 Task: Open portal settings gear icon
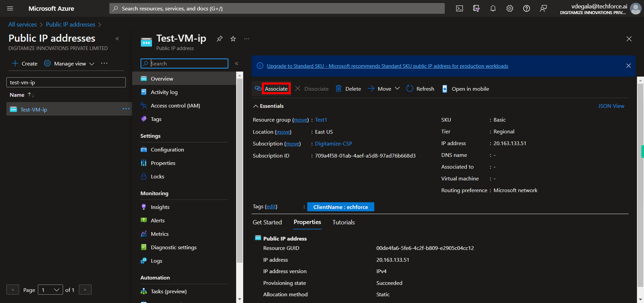pos(510,8)
